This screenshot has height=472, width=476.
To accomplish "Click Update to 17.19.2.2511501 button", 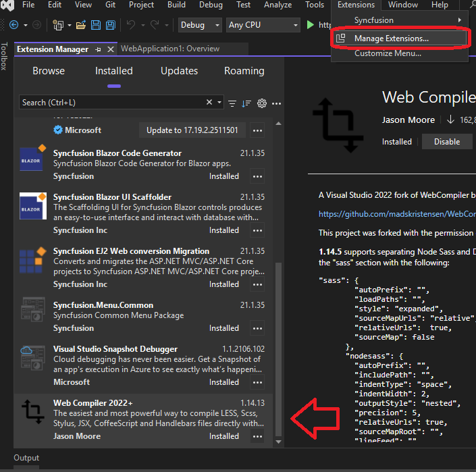I will 192,130.
